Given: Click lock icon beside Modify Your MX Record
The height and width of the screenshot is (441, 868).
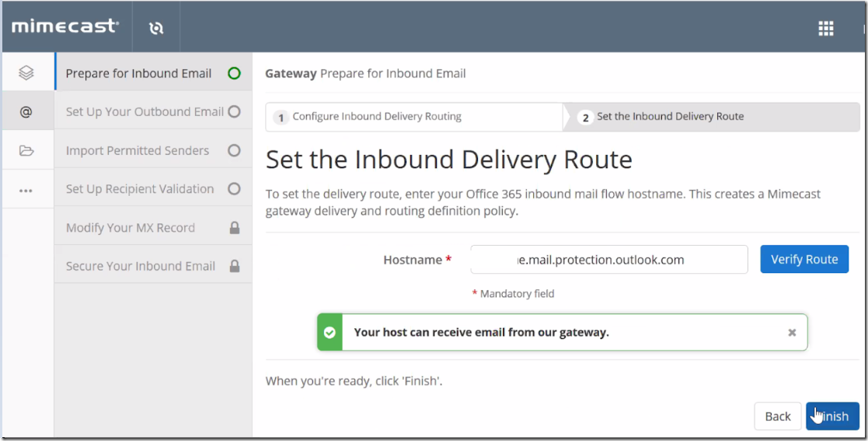Looking at the screenshot, I should (235, 228).
